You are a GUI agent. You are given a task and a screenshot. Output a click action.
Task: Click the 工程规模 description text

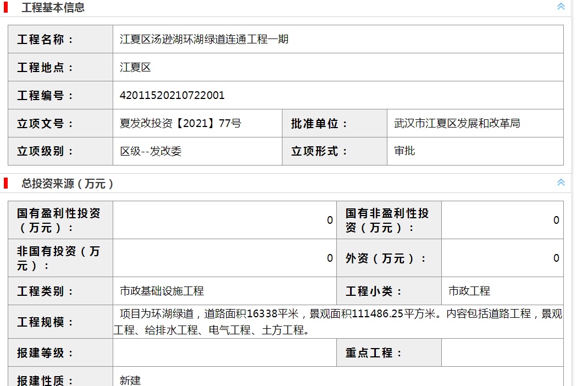click(x=338, y=322)
